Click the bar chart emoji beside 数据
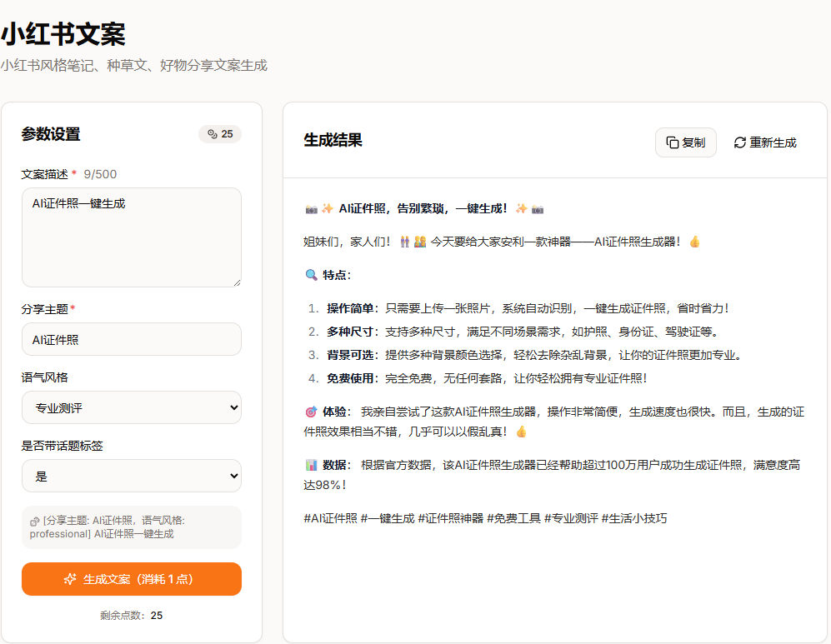The width and height of the screenshot is (831, 644). (x=311, y=465)
